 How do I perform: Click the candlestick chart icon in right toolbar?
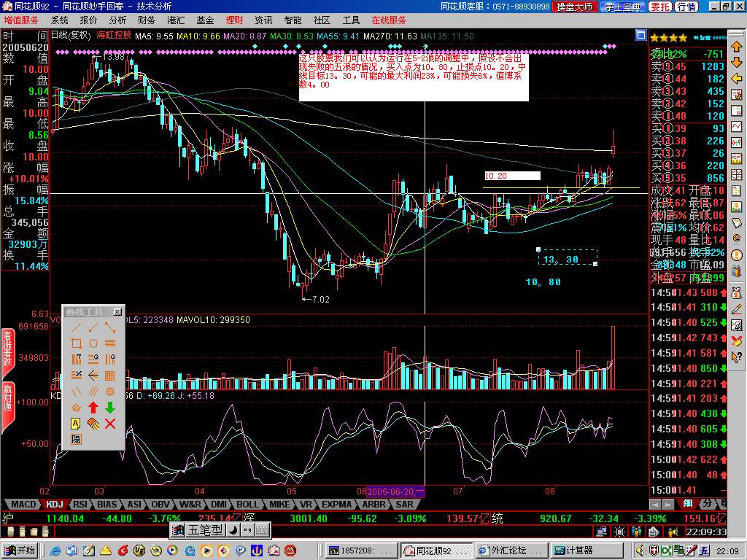coord(737,142)
